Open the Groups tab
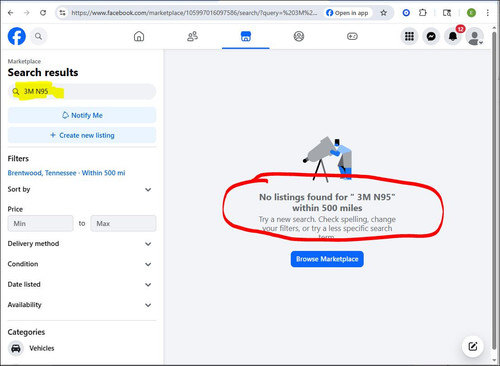 click(299, 36)
